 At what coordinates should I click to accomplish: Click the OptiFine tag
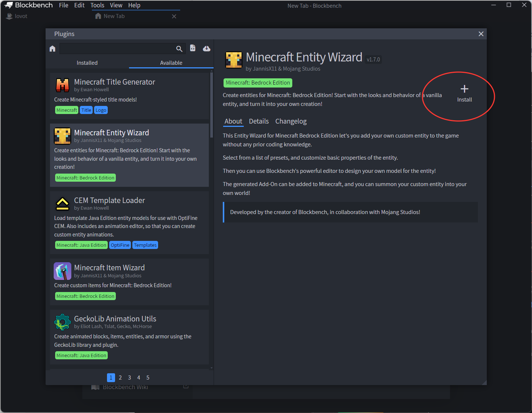pos(120,245)
